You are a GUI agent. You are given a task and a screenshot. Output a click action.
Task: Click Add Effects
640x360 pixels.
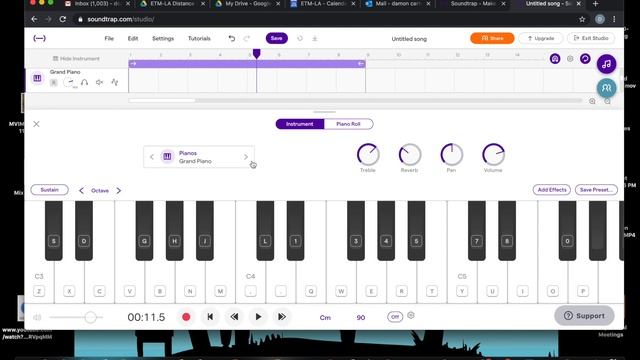(x=552, y=190)
